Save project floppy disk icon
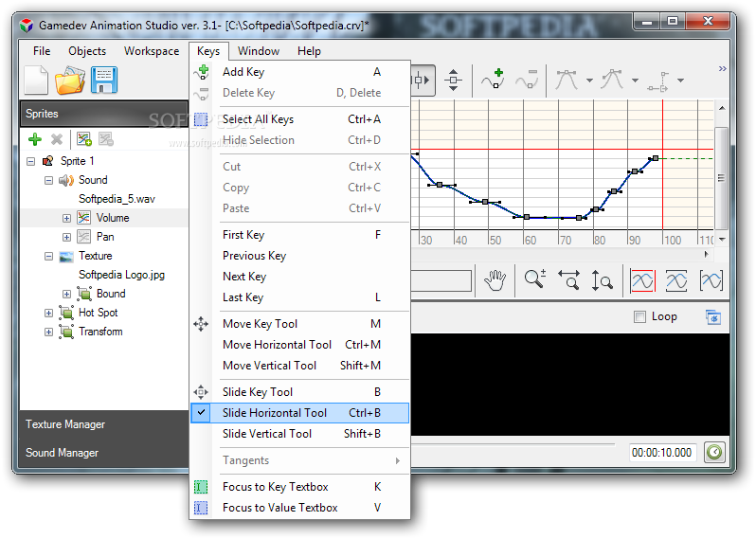Image resolution: width=756 pixels, height=539 pixels. pyautogui.click(x=104, y=80)
